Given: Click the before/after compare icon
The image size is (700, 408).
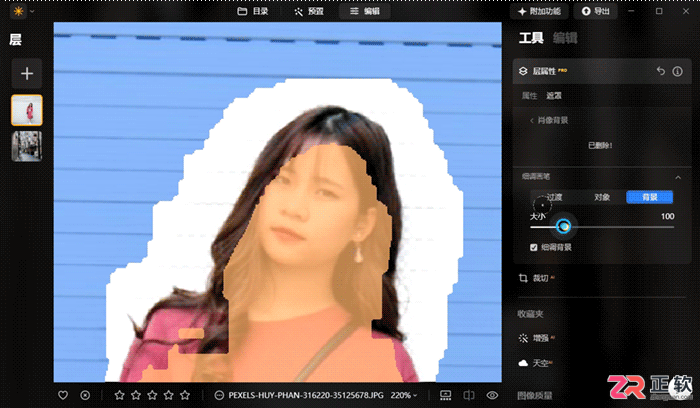Looking at the screenshot, I should (x=468, y=395).
